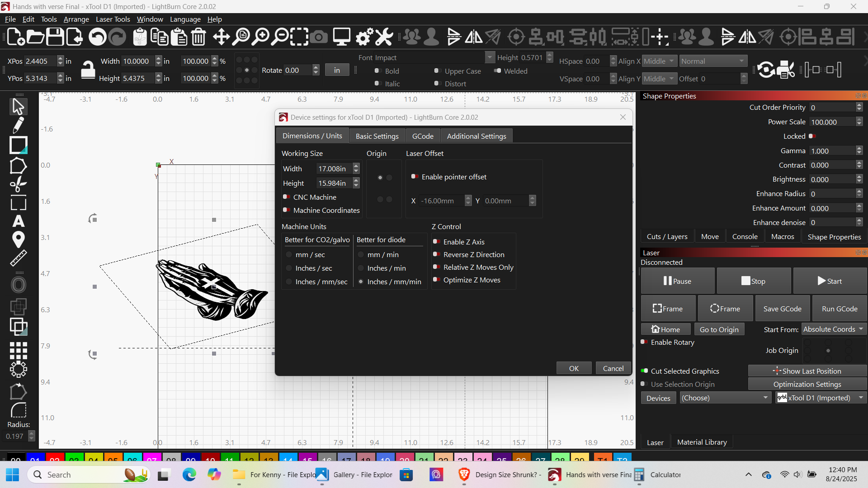Select the Edit Nodes pencil tool
Viewport: 868px width, 488px height.
coord(18,126)
